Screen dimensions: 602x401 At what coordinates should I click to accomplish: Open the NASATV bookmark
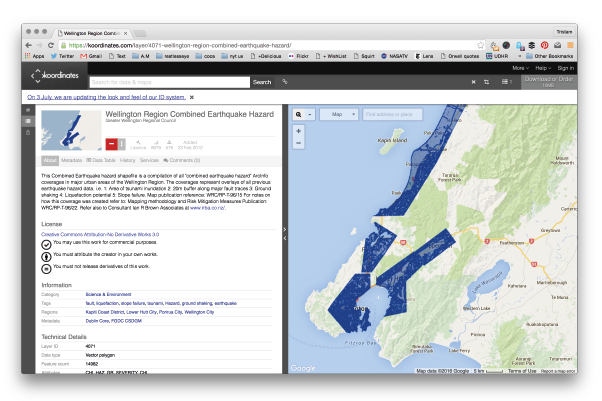coord(394,56)
